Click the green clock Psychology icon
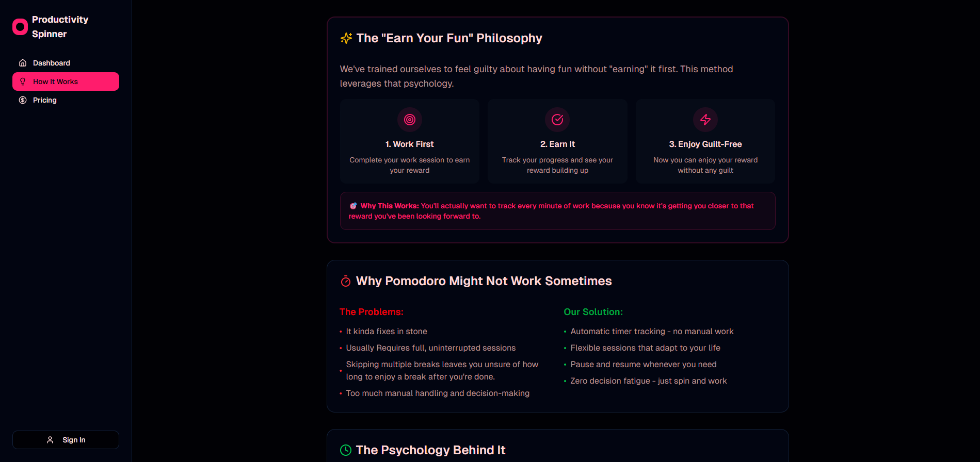 [x=346, y=450]
